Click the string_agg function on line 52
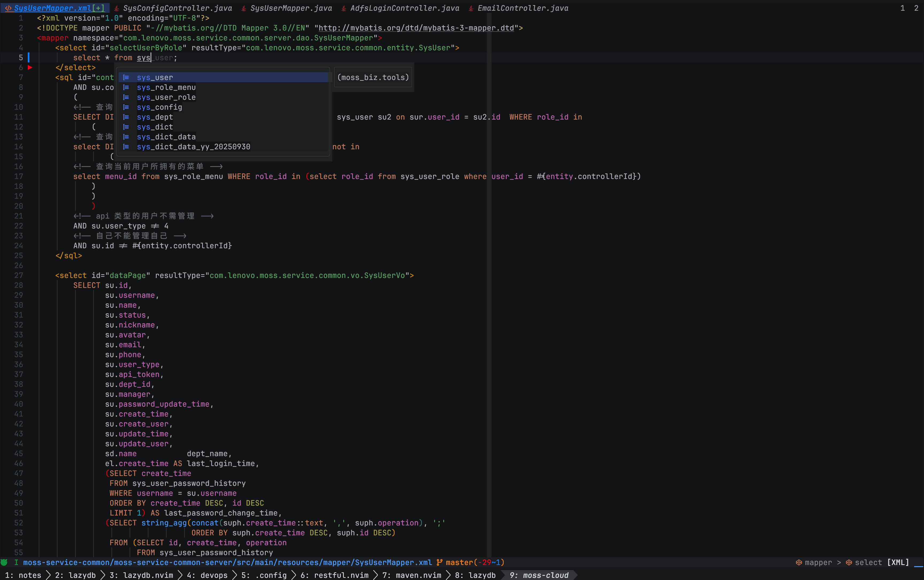This screenshot has width=924, height=580. tap(164, 522)
